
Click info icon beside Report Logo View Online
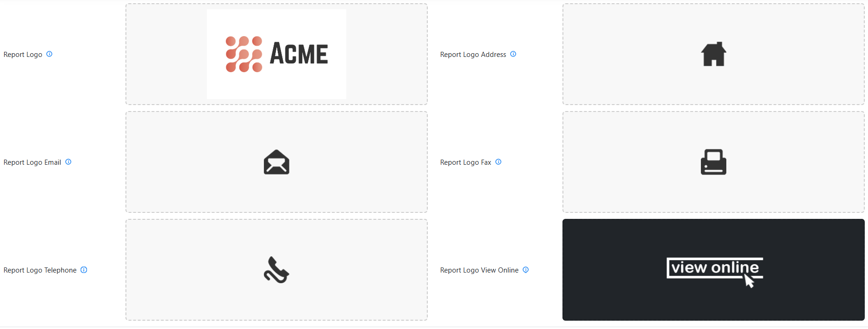525,270
